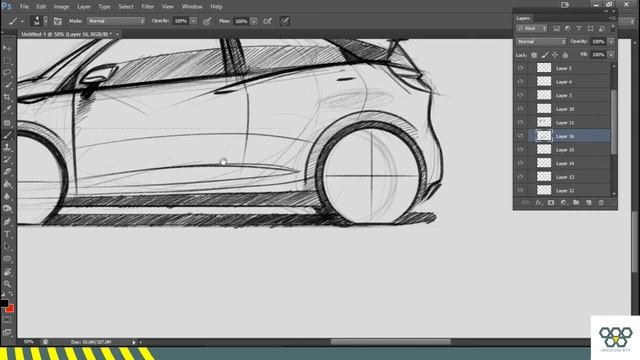
Task: Toggle pressure for opacity
Action: pyautogui.click(x=207, y=21)
